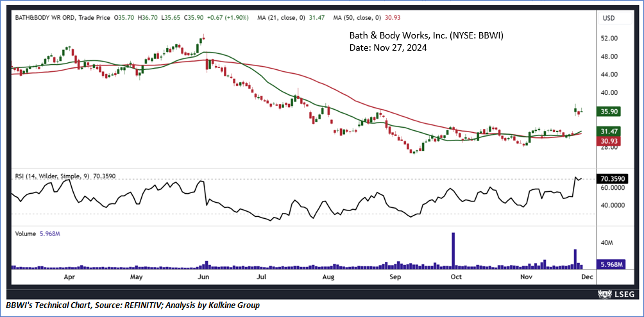Click the late-November volume spike bar
This screenshot has width=644, height=317.
575,259
